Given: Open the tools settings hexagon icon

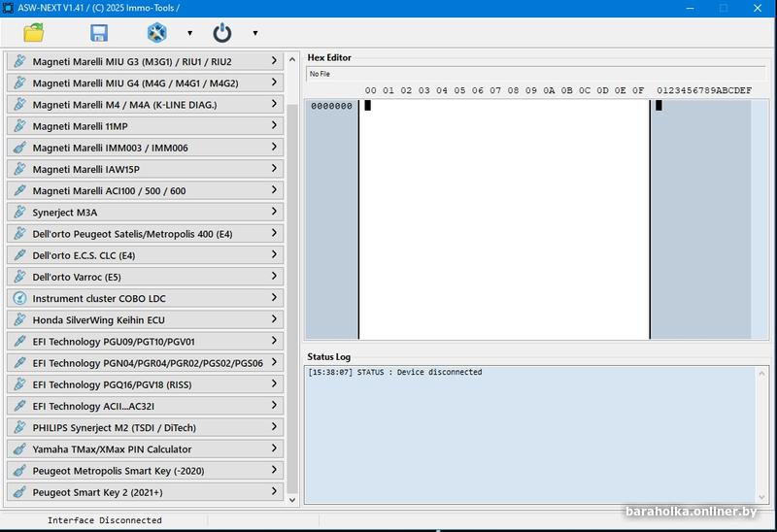Looking at the screenshot, I should (x=156, y=33).
